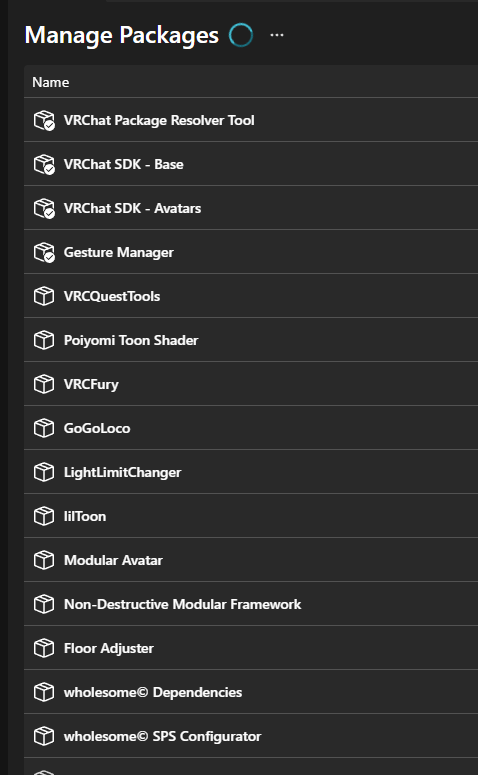Click the VRChat Package Resolver Tool installed icon
The width and height of the screenshot is (478, 775).
coord(44,120)
